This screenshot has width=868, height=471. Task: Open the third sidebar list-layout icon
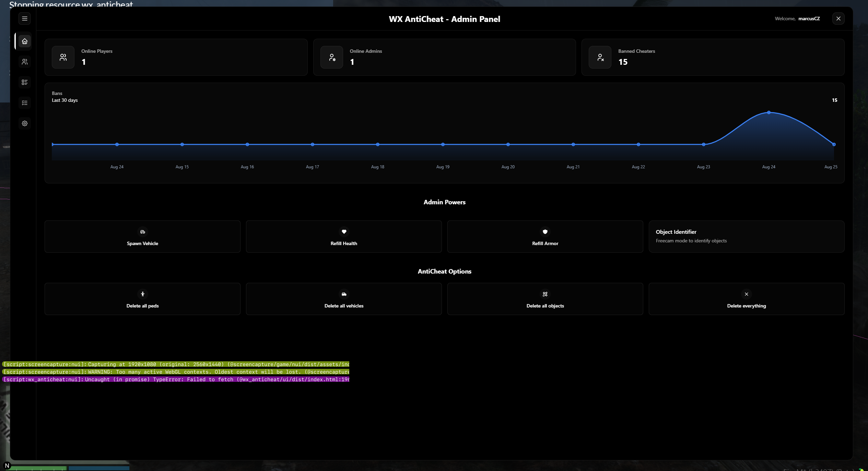[24, 82]
